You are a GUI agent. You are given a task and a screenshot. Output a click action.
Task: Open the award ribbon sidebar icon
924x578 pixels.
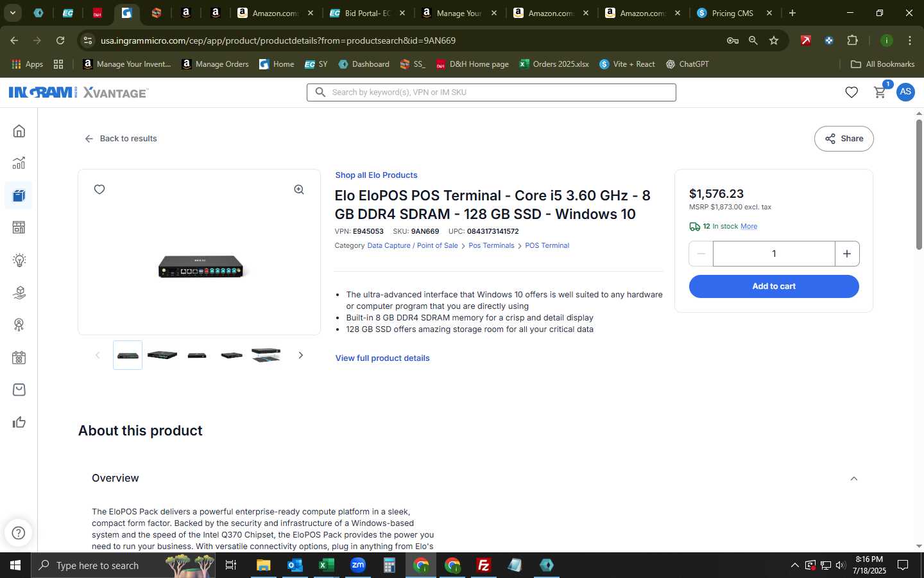click(x=19, y=325)
